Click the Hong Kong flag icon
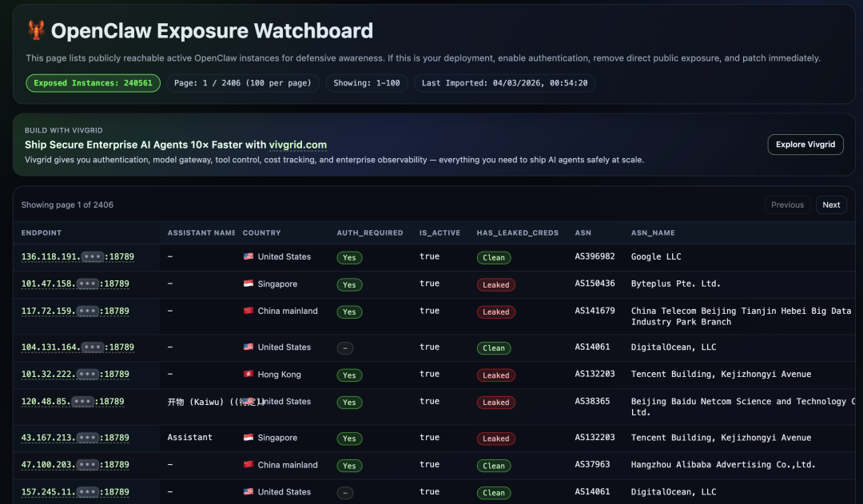 [x=248, y=375]
